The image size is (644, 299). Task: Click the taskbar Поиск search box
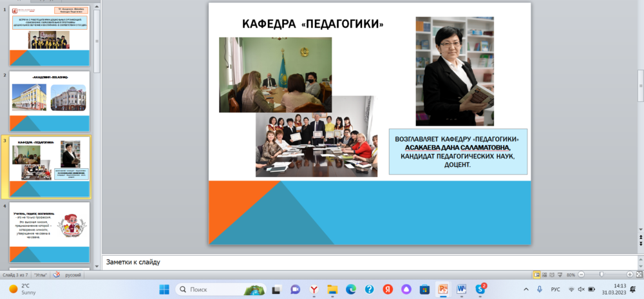click(220, 289)
